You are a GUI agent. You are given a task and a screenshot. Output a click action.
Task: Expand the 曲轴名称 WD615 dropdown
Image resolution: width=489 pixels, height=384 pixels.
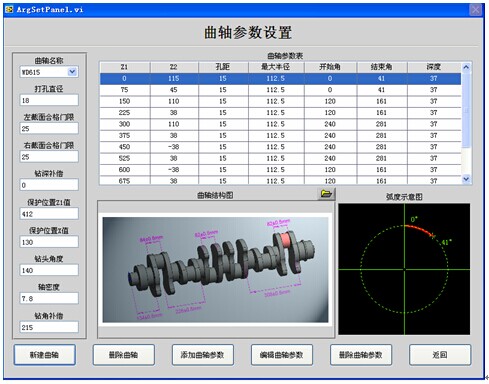tap(72, 72)
